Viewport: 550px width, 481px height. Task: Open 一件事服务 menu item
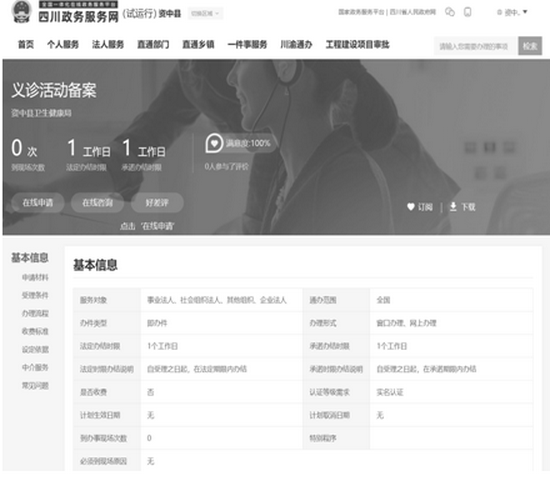coord(247,45)
